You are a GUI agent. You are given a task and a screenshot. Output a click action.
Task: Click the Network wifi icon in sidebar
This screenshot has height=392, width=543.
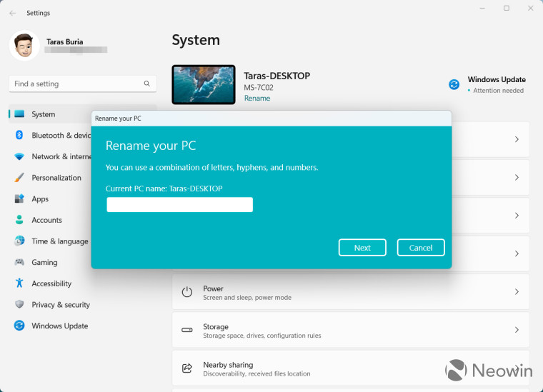click(x=19, y=156)
